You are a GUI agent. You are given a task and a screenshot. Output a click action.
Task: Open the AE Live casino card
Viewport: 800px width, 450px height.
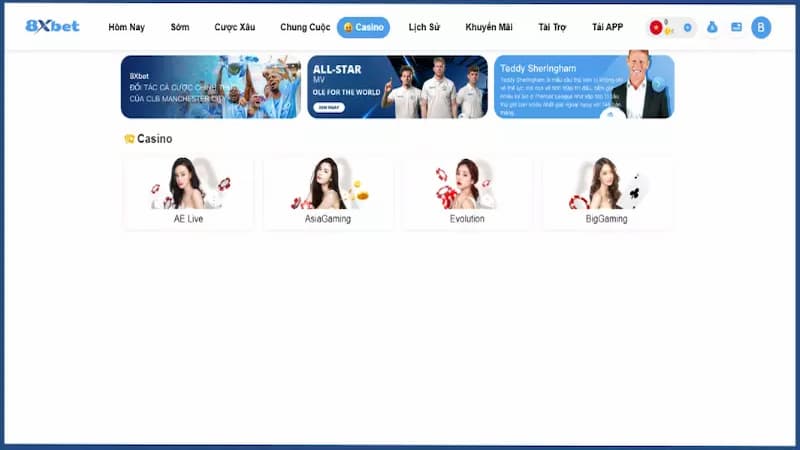[x=188, y=192]
